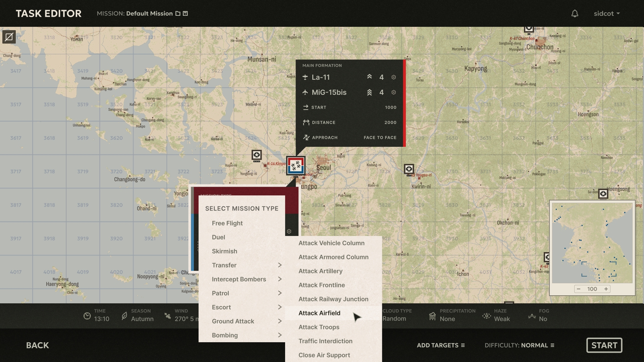
Task: Open the MiG-15bis gear settings
Action: [394, 93]
